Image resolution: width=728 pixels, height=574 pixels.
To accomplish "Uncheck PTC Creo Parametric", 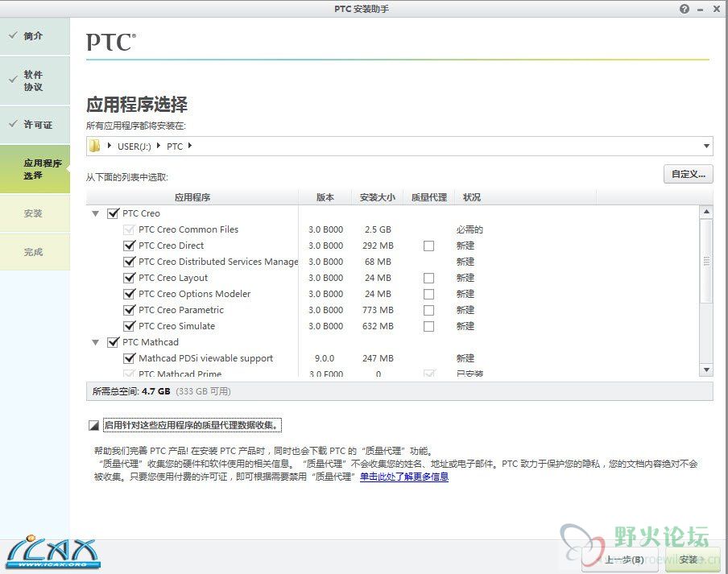I will [x=129, y=310].
